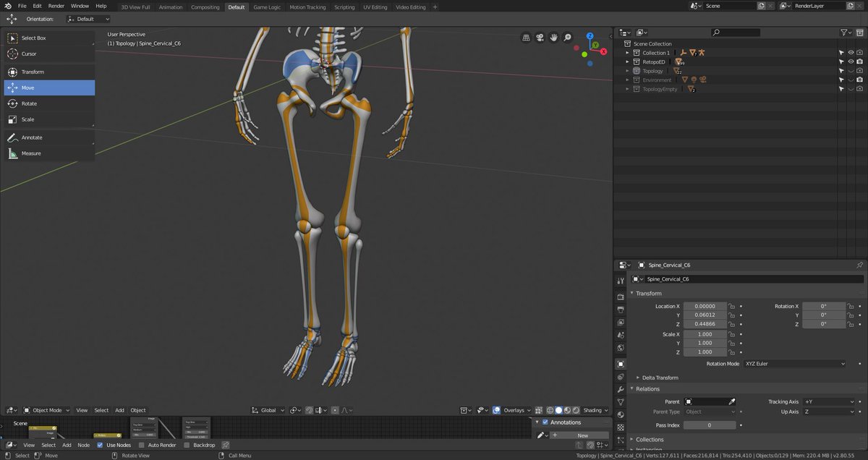This screenshot has width=868, height=460.
Task: Pin the properties editor context
Action: tap(859, 265)
